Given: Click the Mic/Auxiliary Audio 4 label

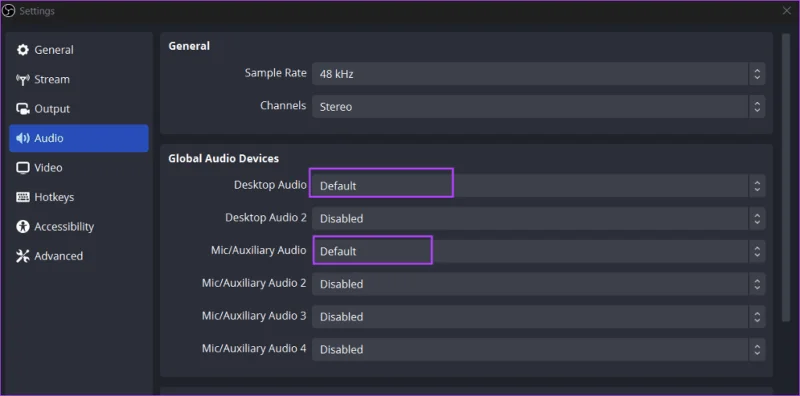Looking at the screenshot, I should tap(254, 349).
